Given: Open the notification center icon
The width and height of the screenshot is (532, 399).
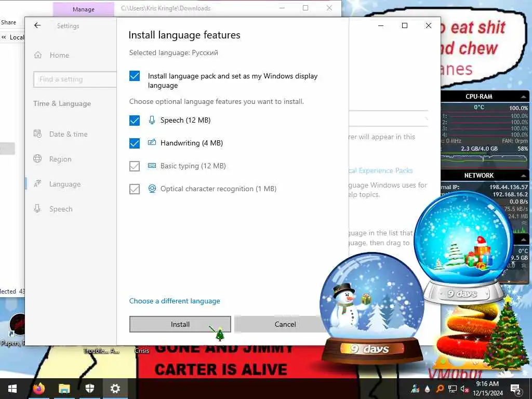Looking at the screenshot, I should [x=515, y=389].
